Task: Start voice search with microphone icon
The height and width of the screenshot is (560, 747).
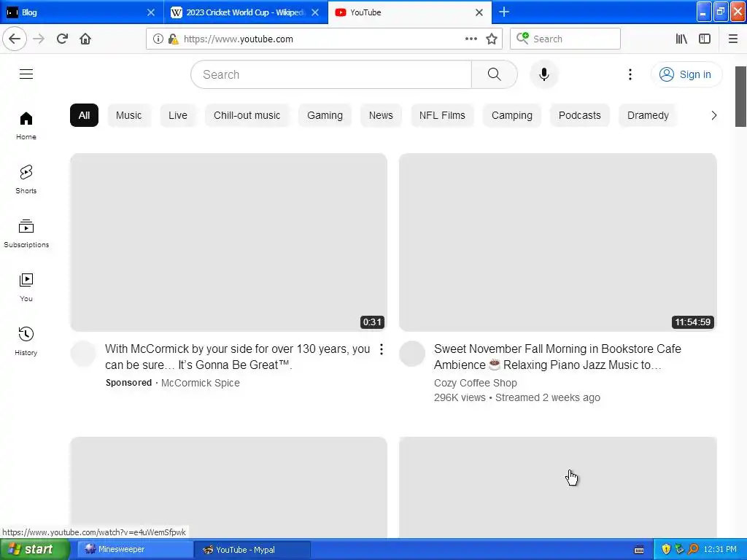Action: (543, 74)
